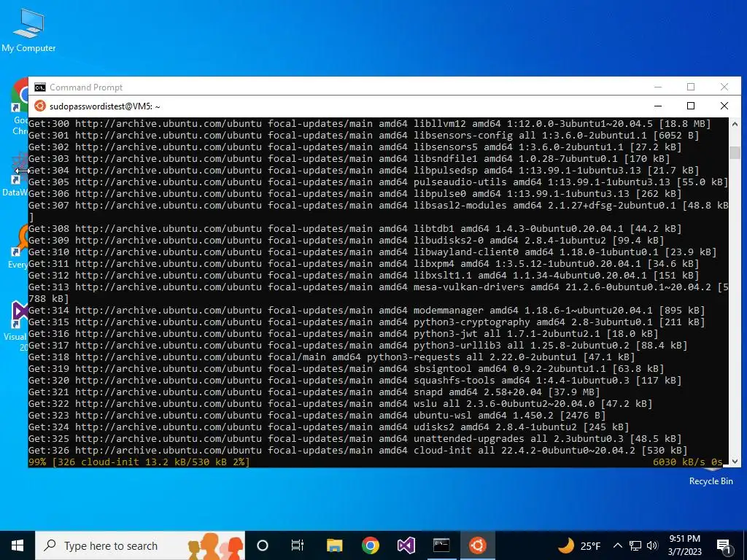This screenshot has height=560, width=747.
Task: Click the Get:319 sbsigntool line
Action: 347,368
